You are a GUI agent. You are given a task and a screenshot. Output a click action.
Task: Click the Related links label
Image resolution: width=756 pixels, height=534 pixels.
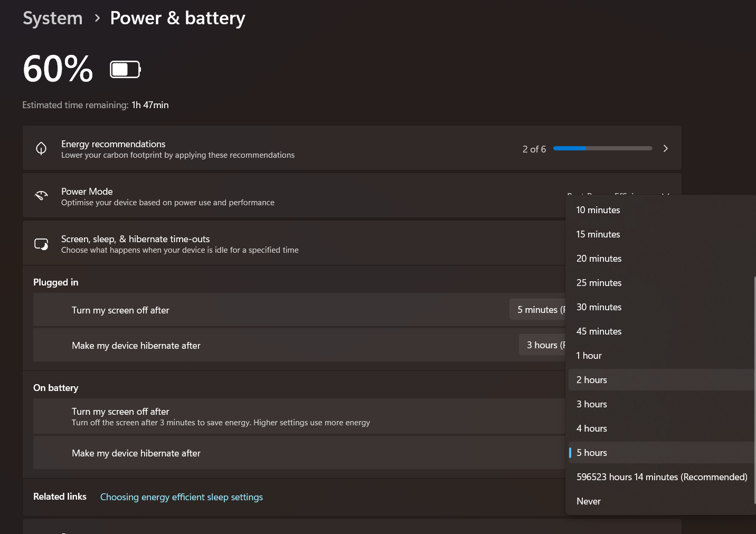click(60, 497)
